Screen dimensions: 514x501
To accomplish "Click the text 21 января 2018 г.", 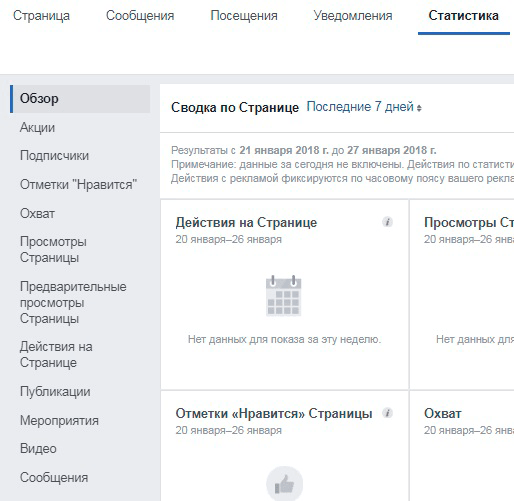I will pos(284,150).
